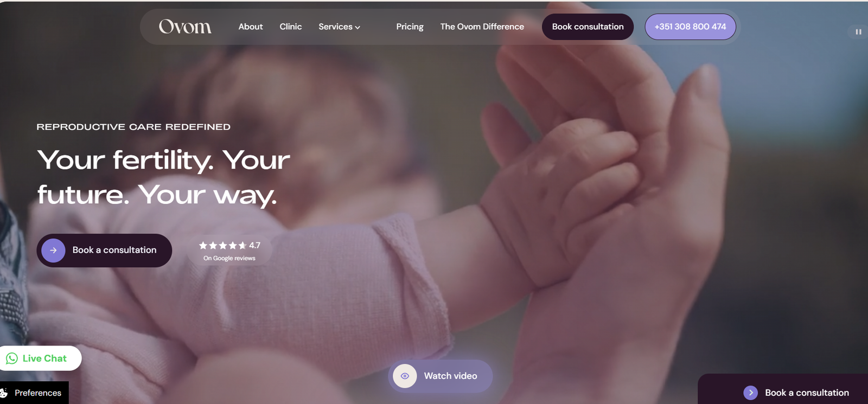Open the Live Chat widget
The image size is (868, 404).
(x=40, y=358)
